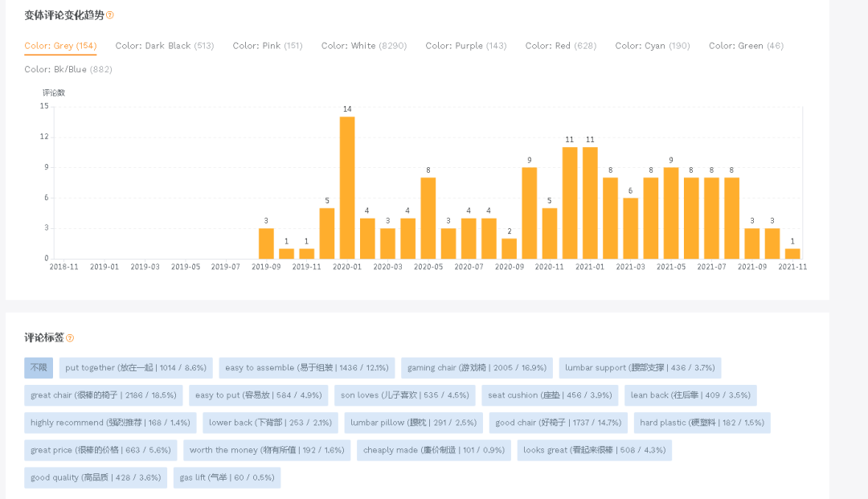Screen dimensions: 868x499
Task: Choose the Color: Red variant tab
Action: (x=560, y=46)
